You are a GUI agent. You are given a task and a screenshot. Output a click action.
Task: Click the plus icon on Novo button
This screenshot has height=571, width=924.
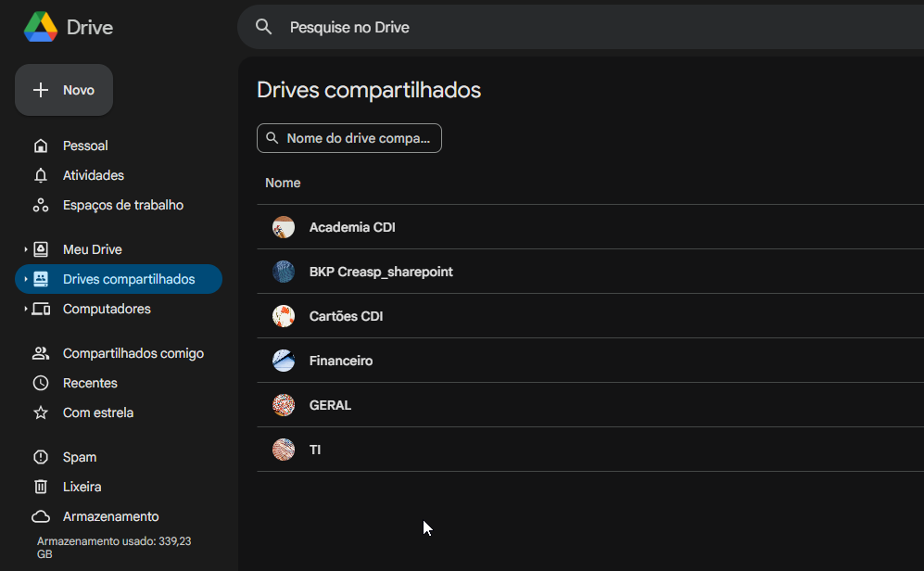click(41, 90)
